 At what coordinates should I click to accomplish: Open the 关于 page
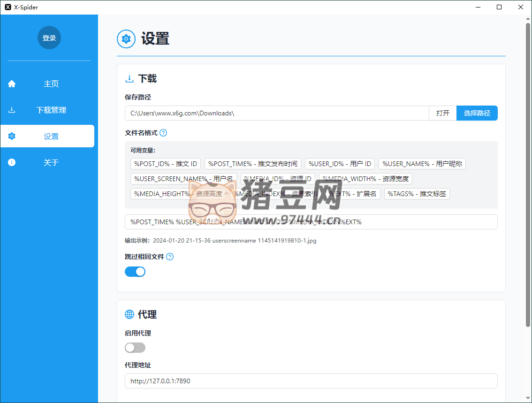pos(51,163)
